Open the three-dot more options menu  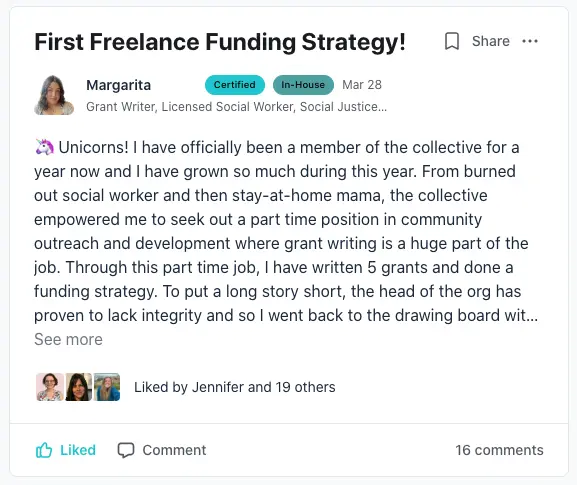coord(530,41)
